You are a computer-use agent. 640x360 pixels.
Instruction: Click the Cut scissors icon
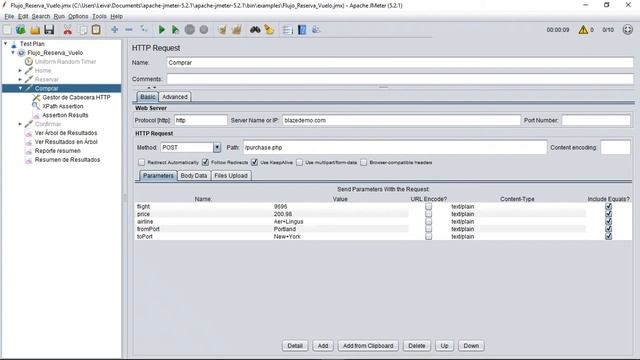(x=68, y=30)
